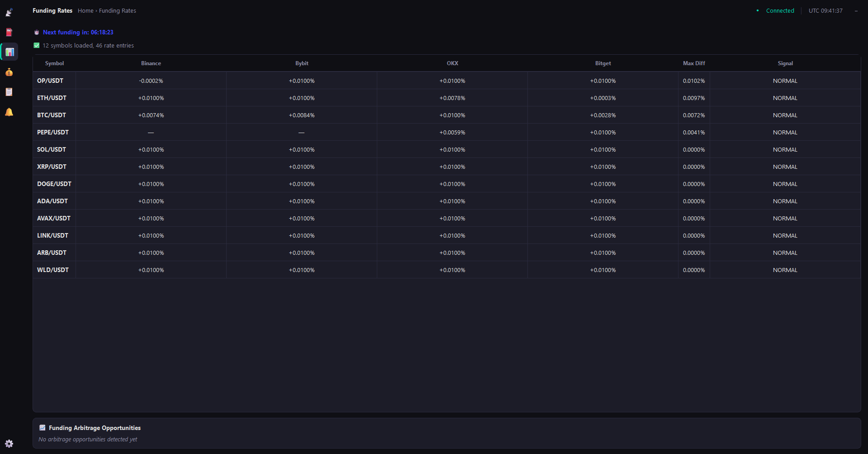
Task: Open the Home breadcrumb link
Action: [85, 10]
